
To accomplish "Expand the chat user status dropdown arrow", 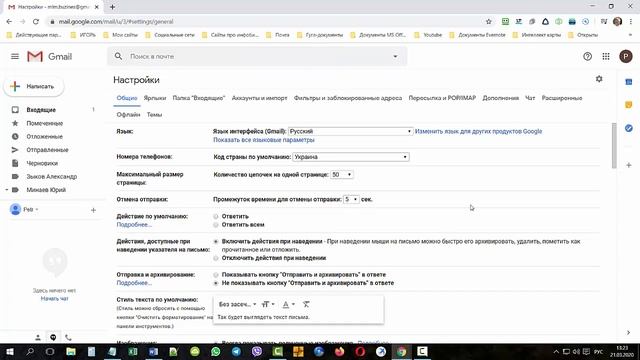I will 37,209.
